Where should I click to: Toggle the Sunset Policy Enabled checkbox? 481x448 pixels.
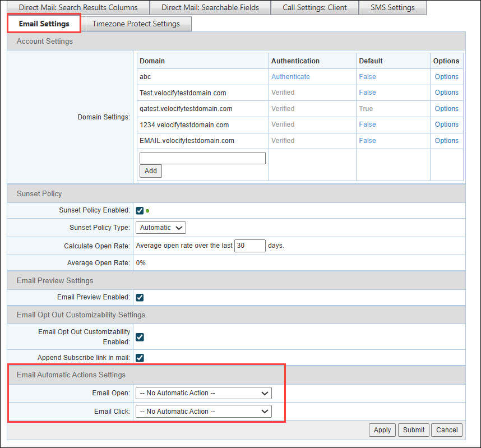(x=140, y=211)
